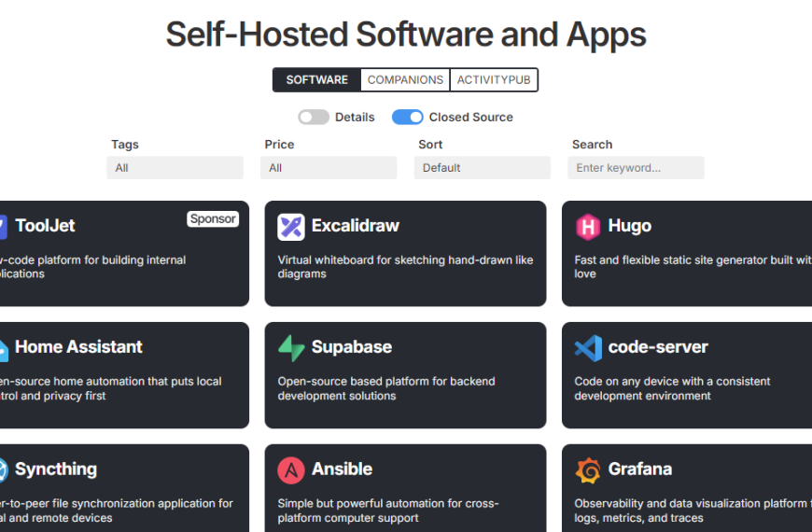This screenshot has height=532, width=812.
Task: Click the Details label text
Action: point(355,117)
